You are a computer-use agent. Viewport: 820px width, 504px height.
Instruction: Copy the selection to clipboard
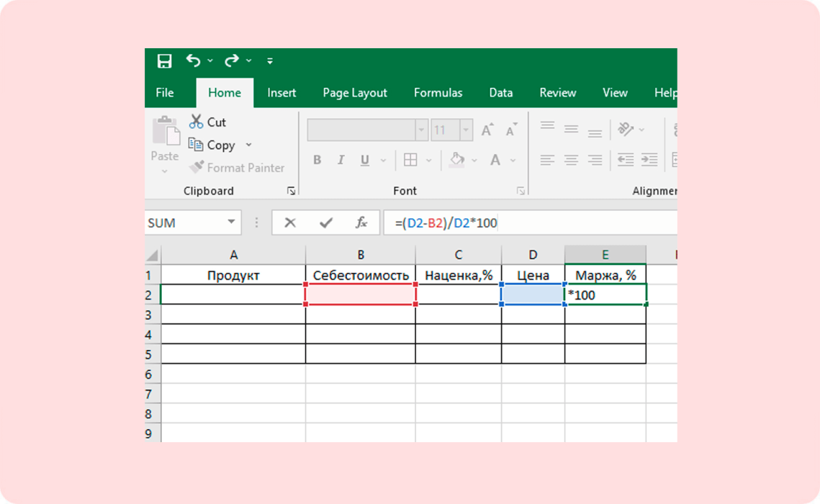(211, 145)
